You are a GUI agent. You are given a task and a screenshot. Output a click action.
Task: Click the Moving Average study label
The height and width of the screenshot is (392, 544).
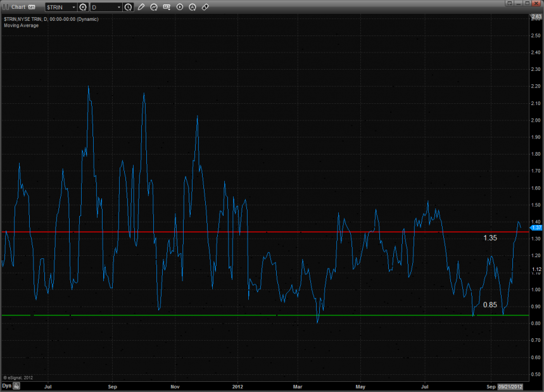[x=21, y=25]
